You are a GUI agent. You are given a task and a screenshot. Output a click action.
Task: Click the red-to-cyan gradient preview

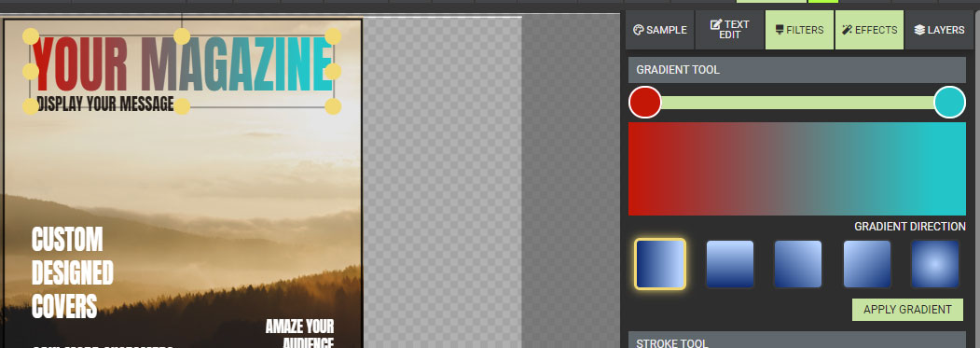[797, 169]
